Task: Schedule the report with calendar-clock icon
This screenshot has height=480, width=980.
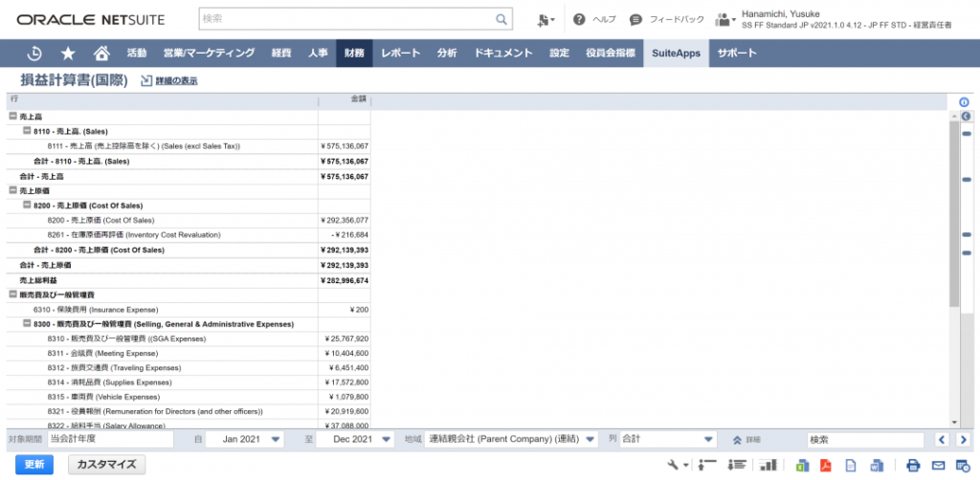Action: (961, 466)
